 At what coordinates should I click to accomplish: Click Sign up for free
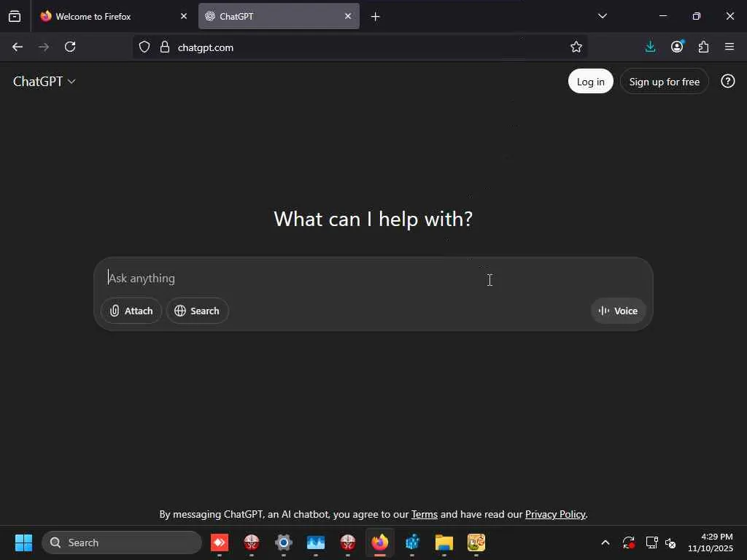click(x=664, y=82)
